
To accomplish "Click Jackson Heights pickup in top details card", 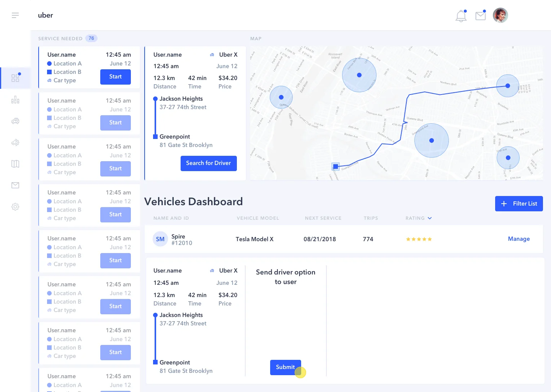I will pos(181,99).
